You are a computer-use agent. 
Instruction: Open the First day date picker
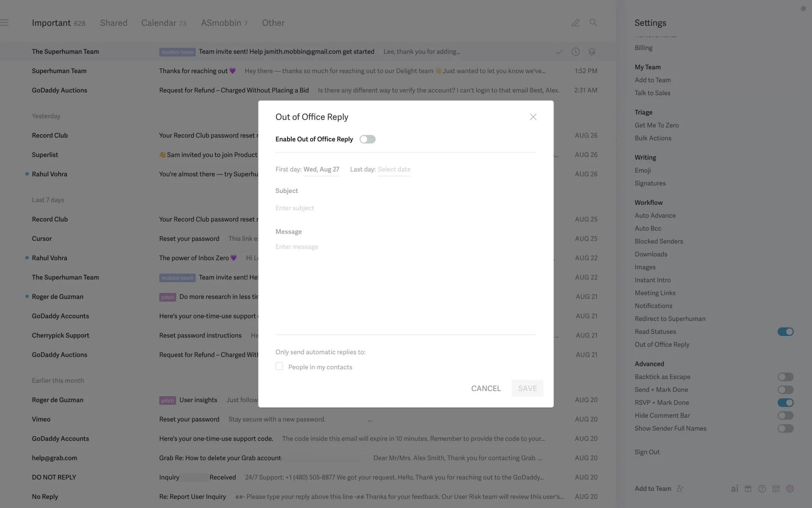click(321, 169)
